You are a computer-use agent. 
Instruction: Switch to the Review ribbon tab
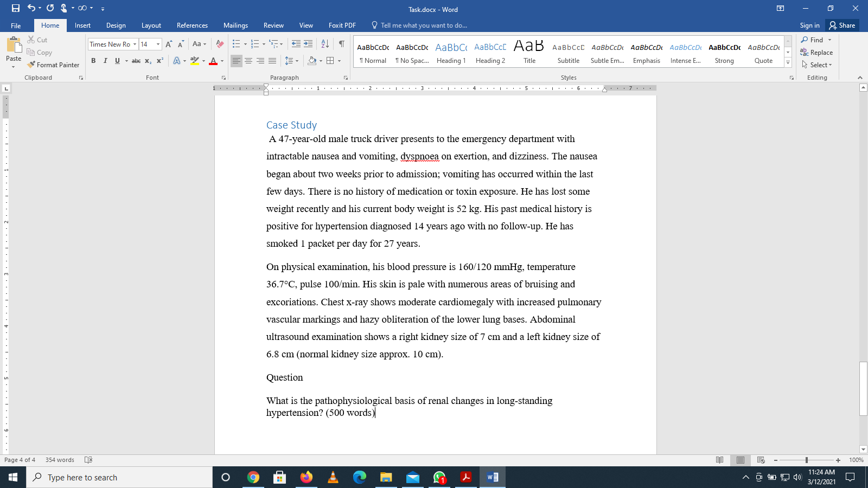pos(273,25)
